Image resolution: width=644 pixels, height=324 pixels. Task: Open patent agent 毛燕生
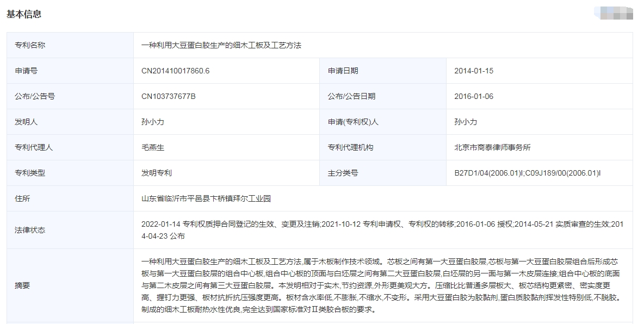tap(152, 147)
